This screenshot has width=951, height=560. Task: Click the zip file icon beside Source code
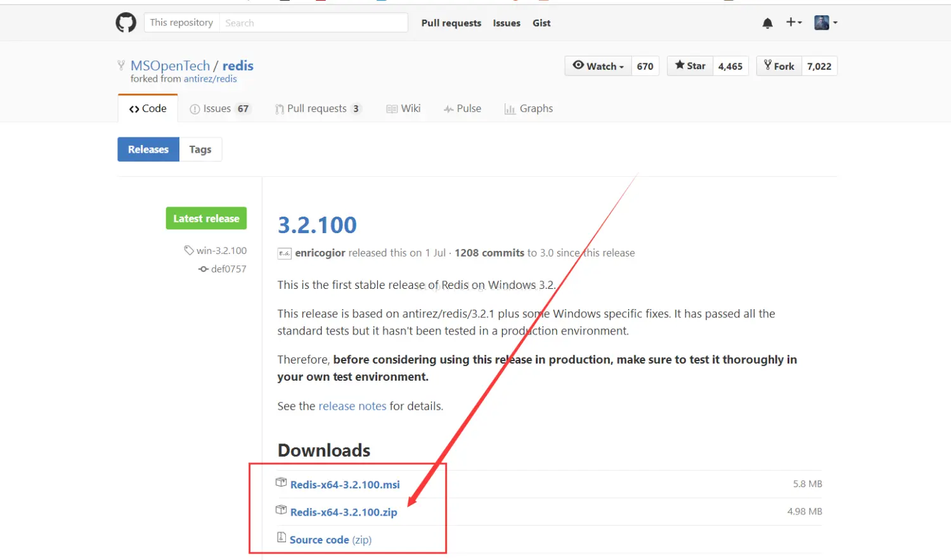(x=281, y=537)
